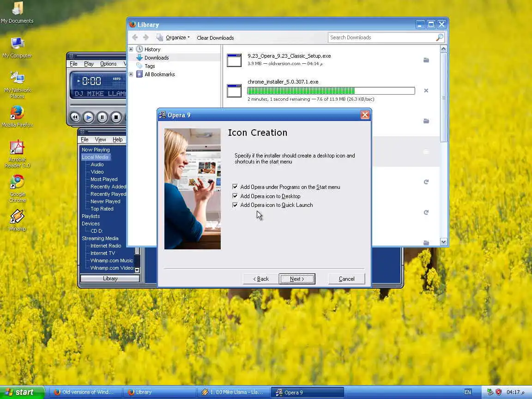Uncheck Add Opera icon to Desktop

click(235, 196)
